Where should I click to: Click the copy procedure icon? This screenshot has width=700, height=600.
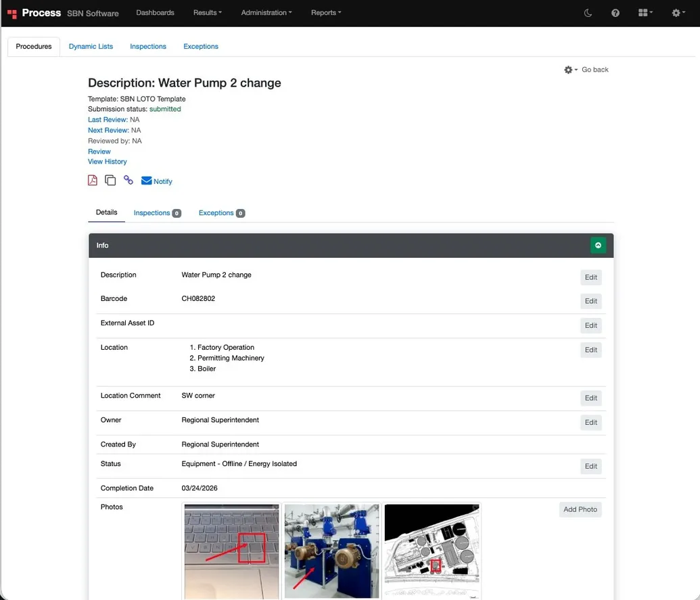(x=110, y=181)
